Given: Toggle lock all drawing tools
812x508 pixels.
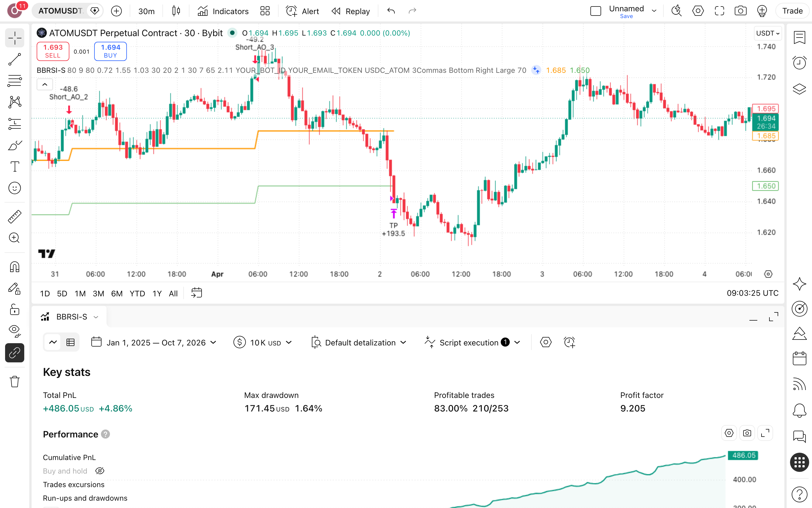Looking at the screenshot, I should (x=14, y=309).
